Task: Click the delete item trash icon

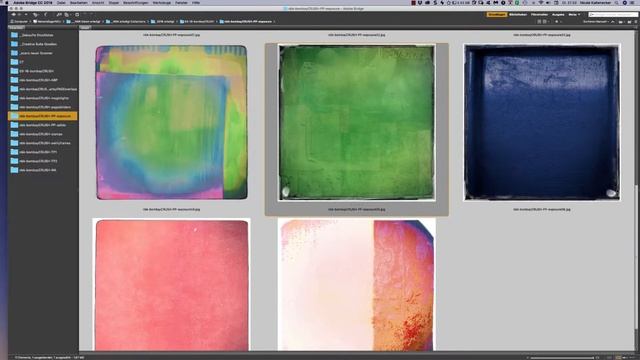Action: pos(636,22)
